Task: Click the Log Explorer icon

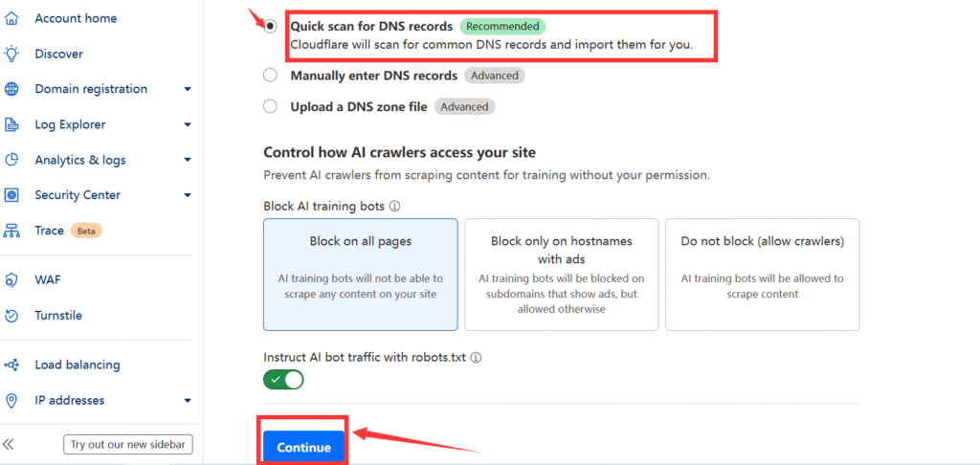Action: [11, 124]
